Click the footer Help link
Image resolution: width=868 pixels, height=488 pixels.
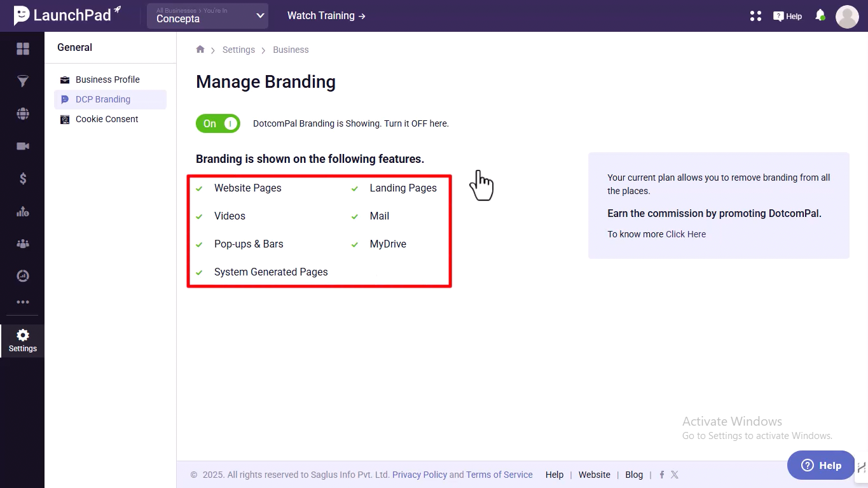pyautogui.click(x=555, y=475)
